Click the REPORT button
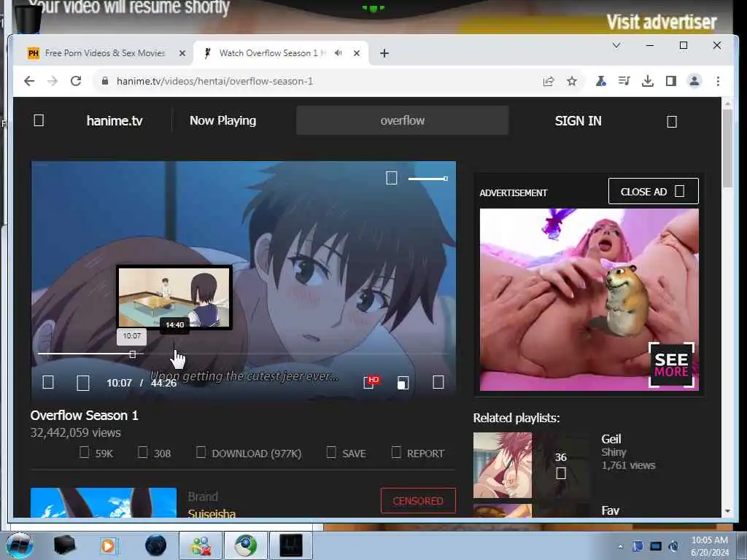Screen dimensions: 747x560 point(418,453)
